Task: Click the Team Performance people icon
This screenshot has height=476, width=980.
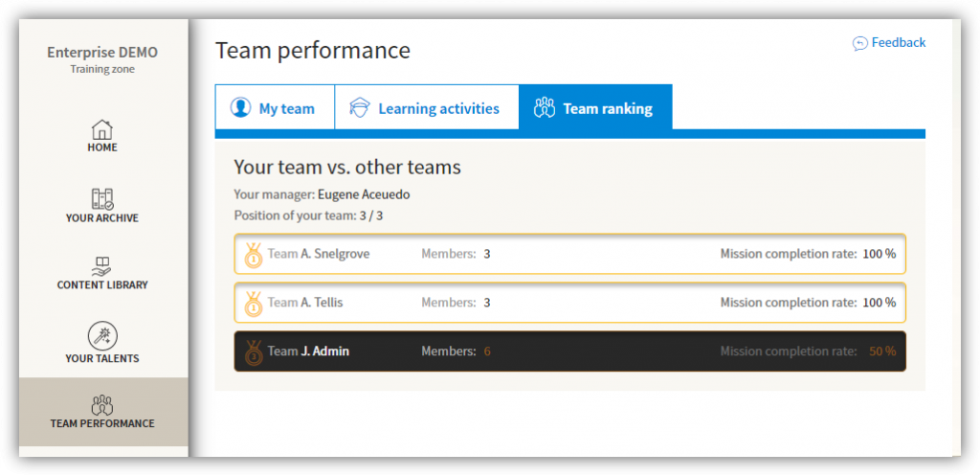Action: (101, 405)
